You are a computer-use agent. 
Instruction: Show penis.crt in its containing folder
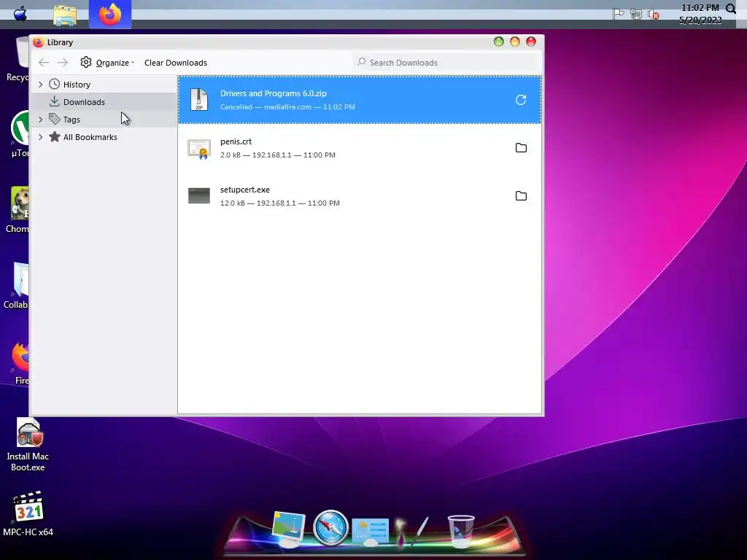pos(521,147)
